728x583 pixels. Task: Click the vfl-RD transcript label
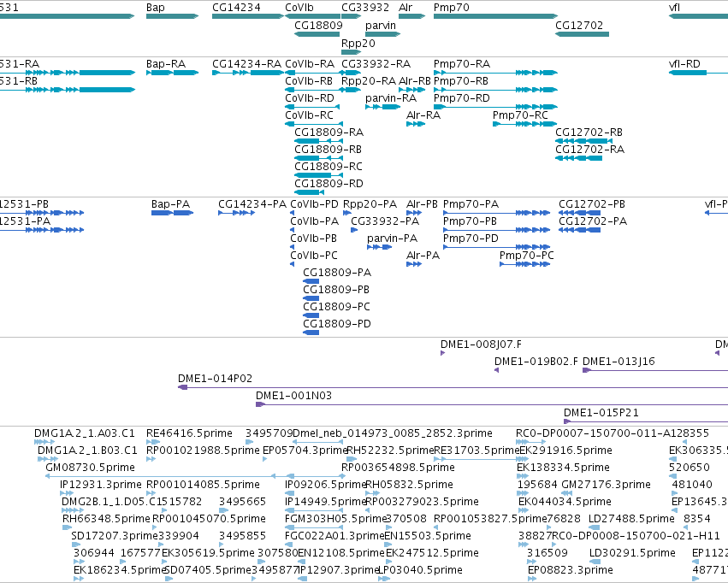click(684, 63)
